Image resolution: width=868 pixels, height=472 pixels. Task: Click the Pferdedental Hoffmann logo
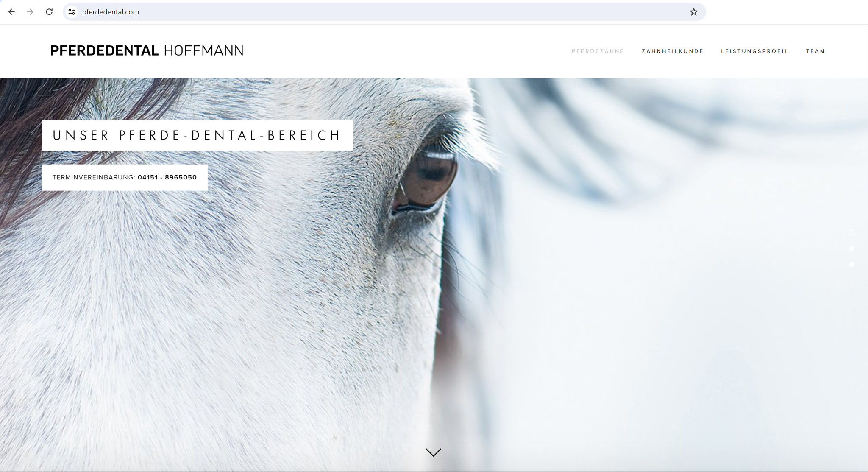[x=147, y=51]
